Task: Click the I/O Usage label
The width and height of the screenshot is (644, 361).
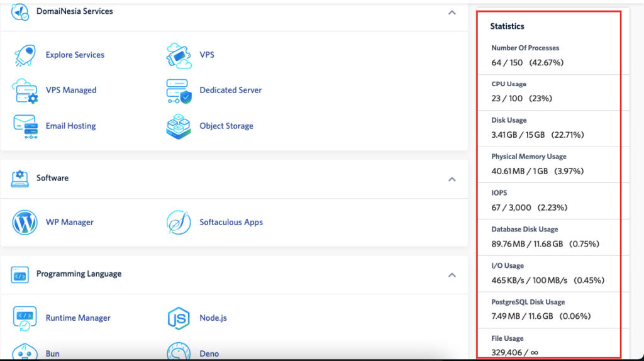Action: 508,266
